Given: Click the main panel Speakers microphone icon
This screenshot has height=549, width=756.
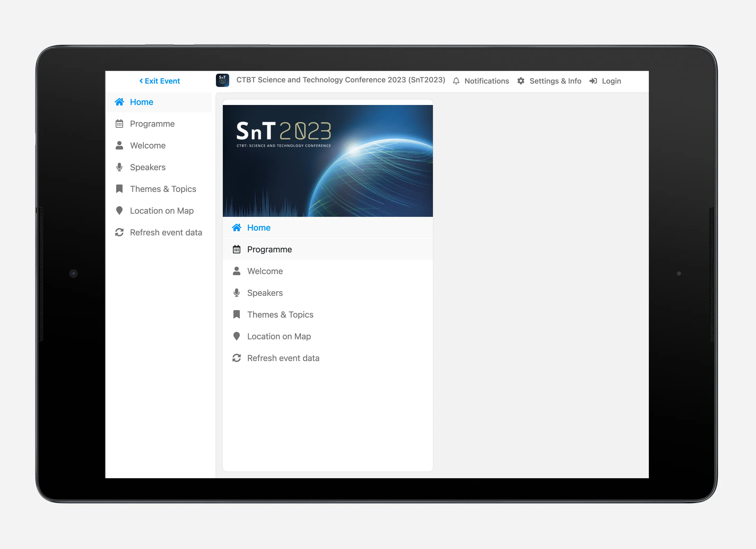Looking at the screenshot, I should click(x=237, y=293).
